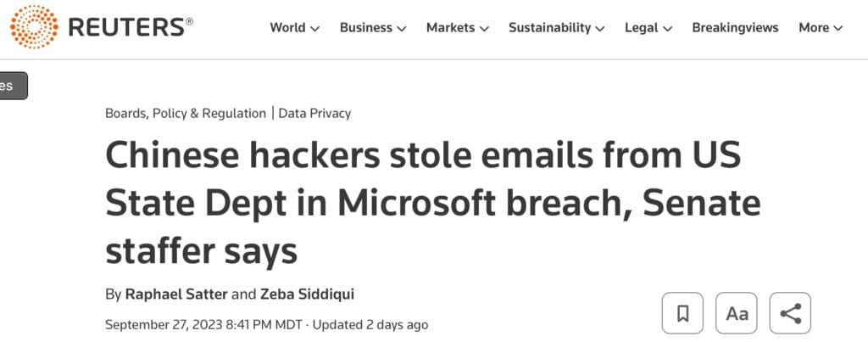The width and height of the screenshot is (868, 342).
Task: Select World in the navigation bar
Action: coord(287,28)
